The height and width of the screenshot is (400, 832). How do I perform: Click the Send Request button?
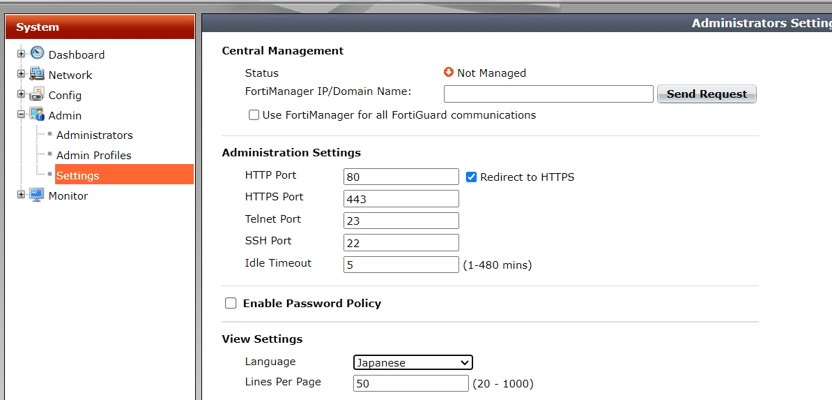(x=707, y=94)
